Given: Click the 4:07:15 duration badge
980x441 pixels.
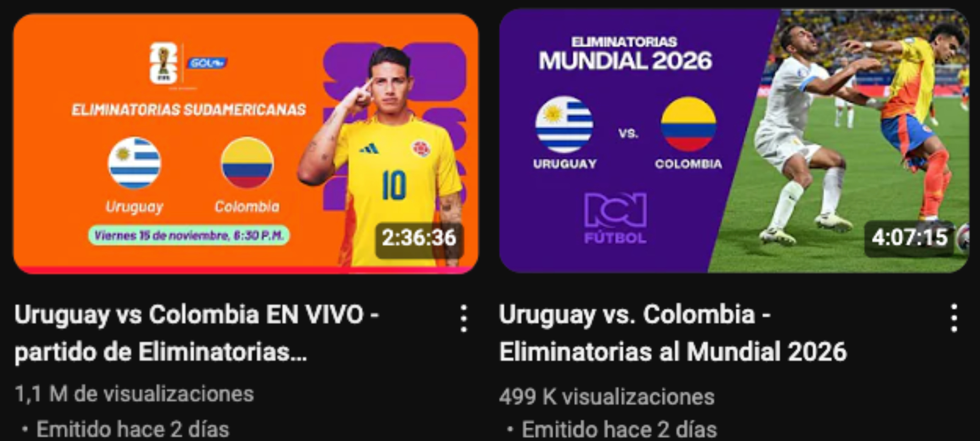Looking at the screenshot, I should coord(909,238).
